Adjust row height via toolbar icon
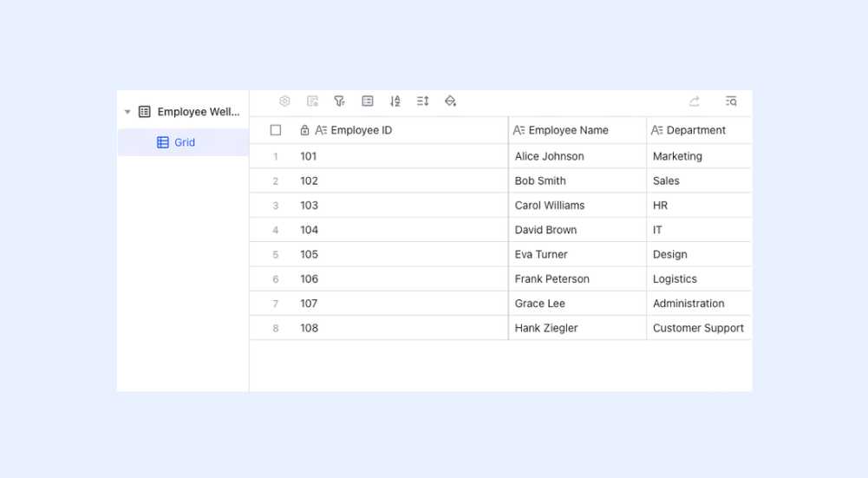This screenshot has width=868, height=478. [x=423, y=101]
